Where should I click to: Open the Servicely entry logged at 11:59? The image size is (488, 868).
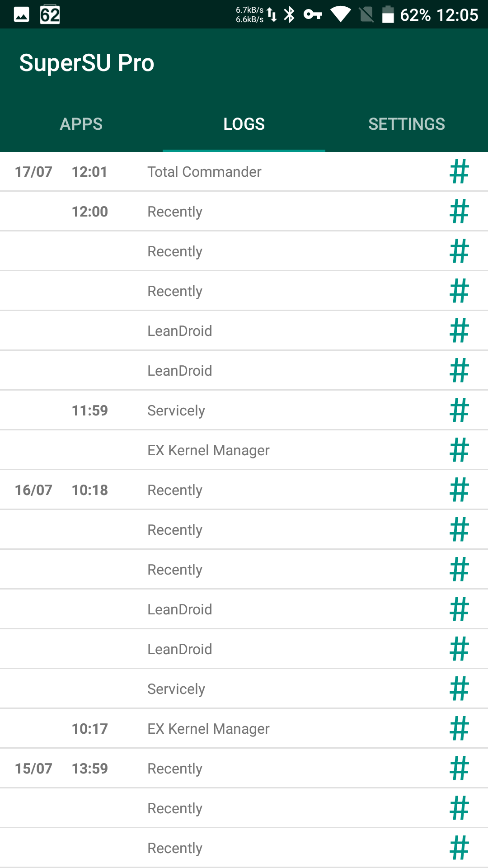tap(176, 410)
